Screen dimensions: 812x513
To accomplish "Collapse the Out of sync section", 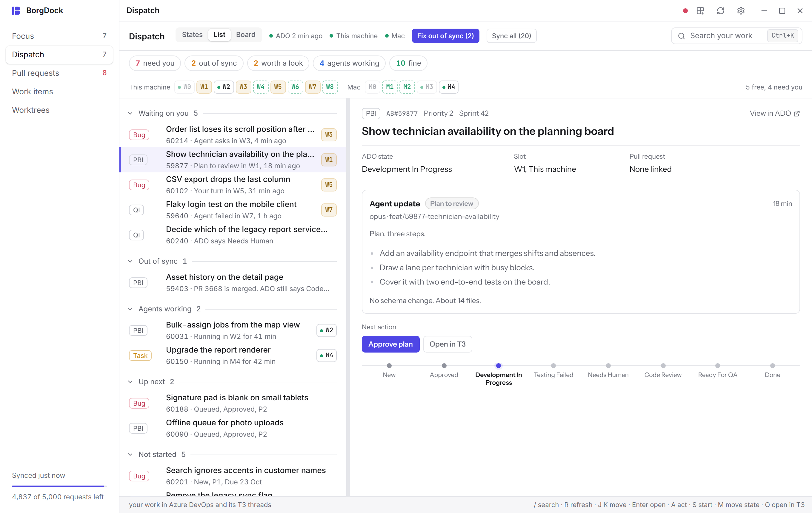I will 130,261.
